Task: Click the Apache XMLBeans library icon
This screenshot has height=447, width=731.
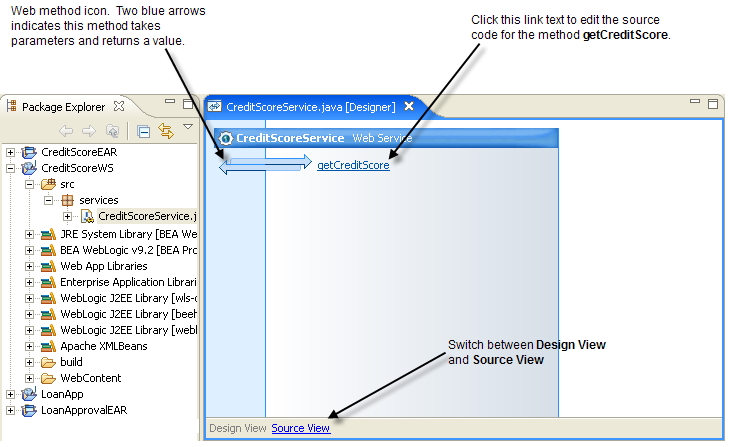Action: pyautogui.click(x=48, y=346)
